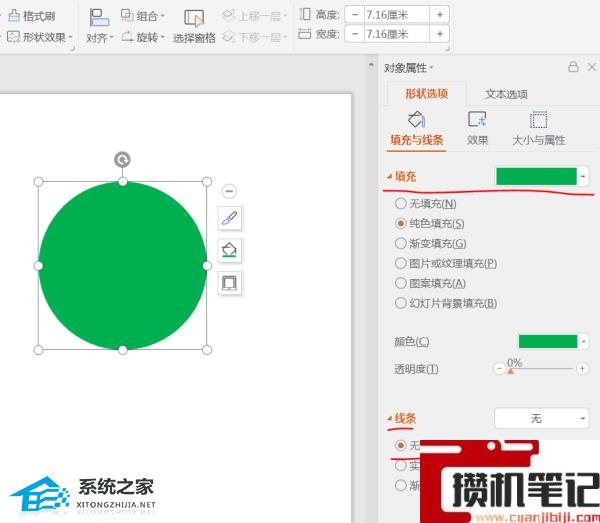The height and width of the screenshot is (523, 600).
Task: Click the scroll-up arrow of the editor scrollbar
Action: click(371, 65)
